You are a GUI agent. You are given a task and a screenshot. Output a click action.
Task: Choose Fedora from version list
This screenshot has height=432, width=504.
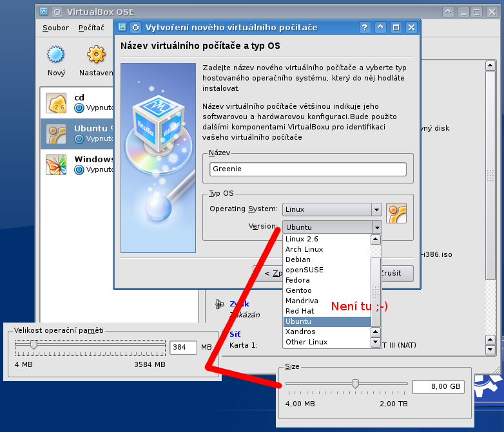click(327, 280)
